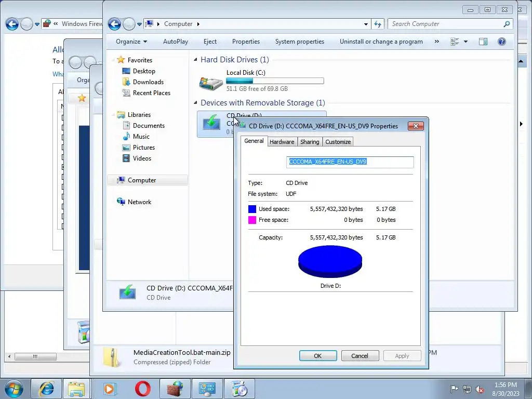This screenshot has height=399, width=532.
Task: Confirm Properties dialog with OK
Action: (x=318, y=356)
